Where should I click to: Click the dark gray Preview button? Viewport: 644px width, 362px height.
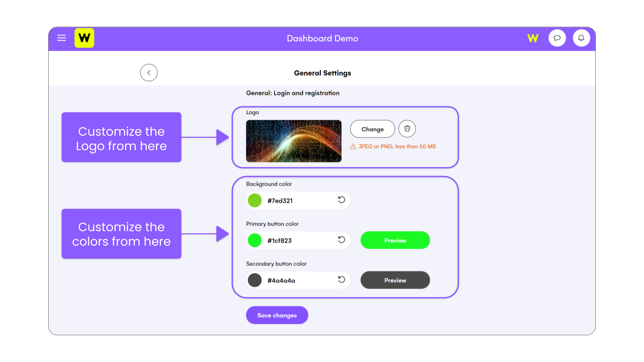coord(395,280)
